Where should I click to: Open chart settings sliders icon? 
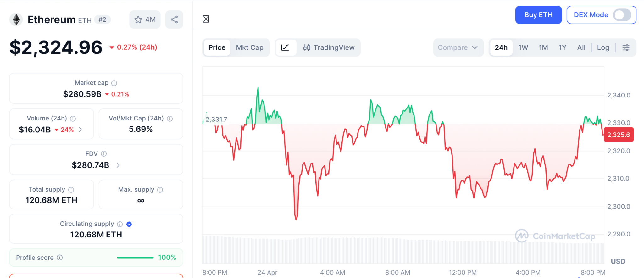(626, 47)
